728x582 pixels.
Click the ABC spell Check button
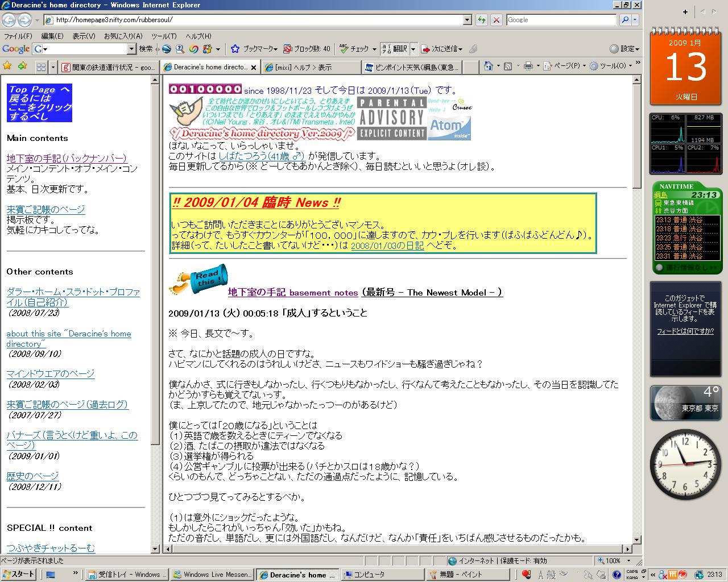point(354,49)
